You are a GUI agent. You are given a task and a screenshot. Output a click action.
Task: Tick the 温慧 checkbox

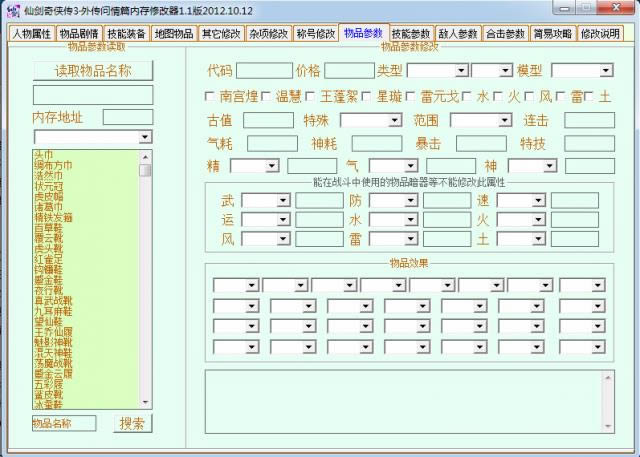266,97
